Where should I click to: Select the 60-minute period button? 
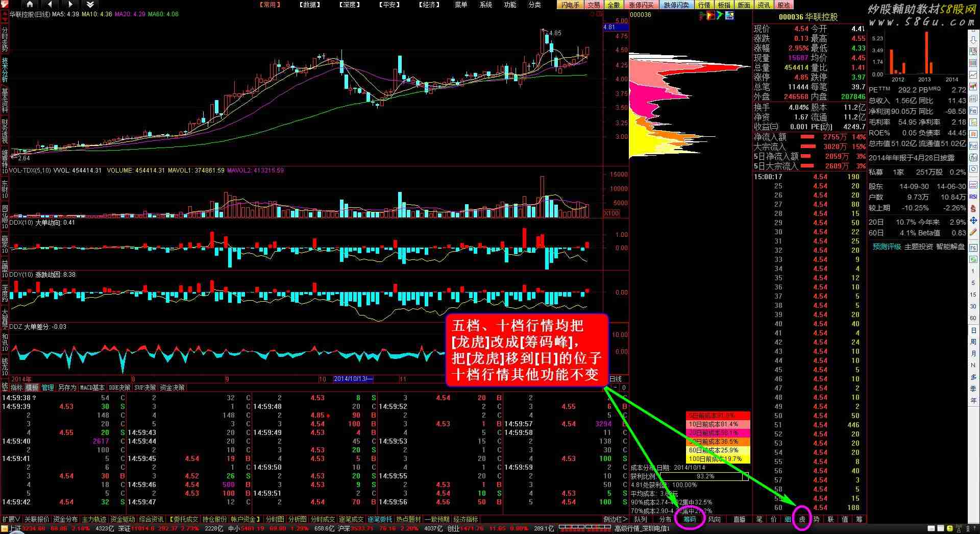[973, 318]
